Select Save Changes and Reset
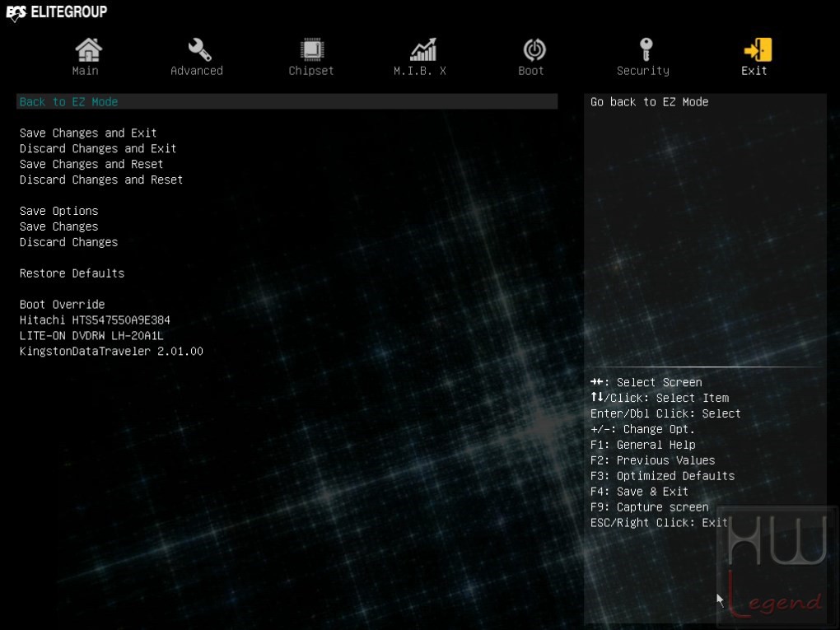This screenshot has width=840, height=630. (x=91, y=164)
